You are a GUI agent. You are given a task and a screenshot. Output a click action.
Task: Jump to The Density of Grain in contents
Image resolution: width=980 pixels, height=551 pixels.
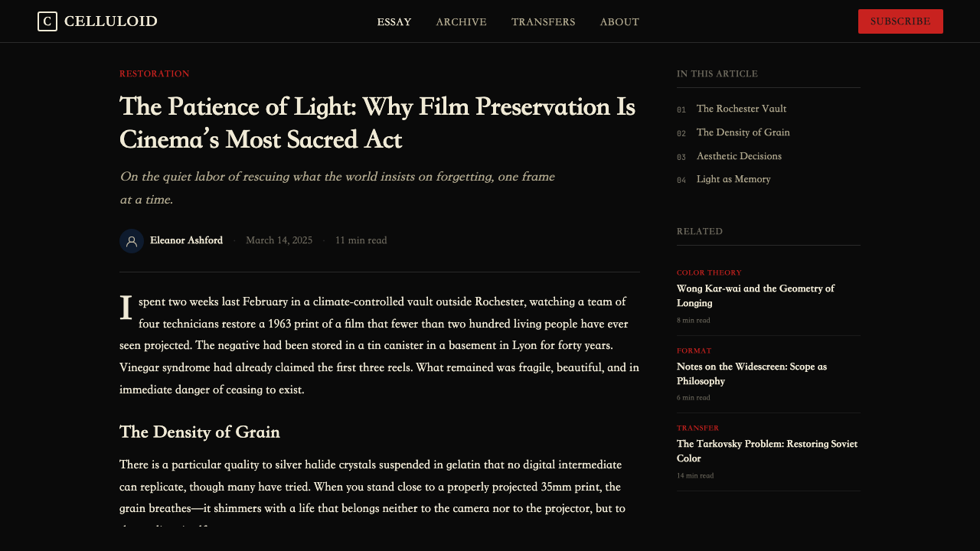point(743,132)
